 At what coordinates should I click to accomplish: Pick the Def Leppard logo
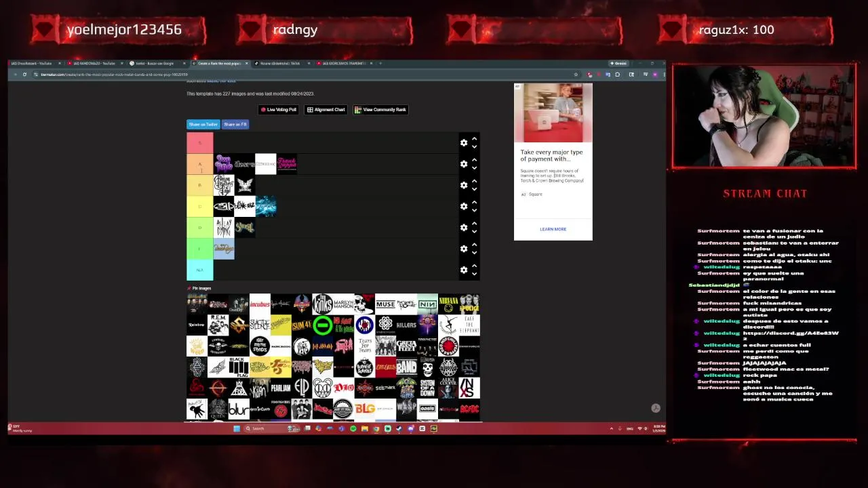pos(323,346)
